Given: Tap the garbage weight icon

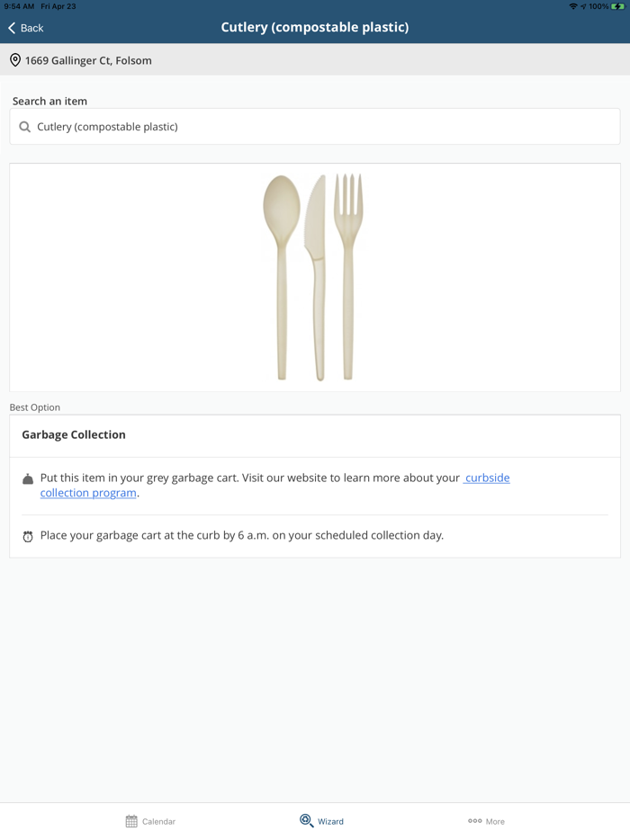Looking at the screenshot, I should pos(28,479).
